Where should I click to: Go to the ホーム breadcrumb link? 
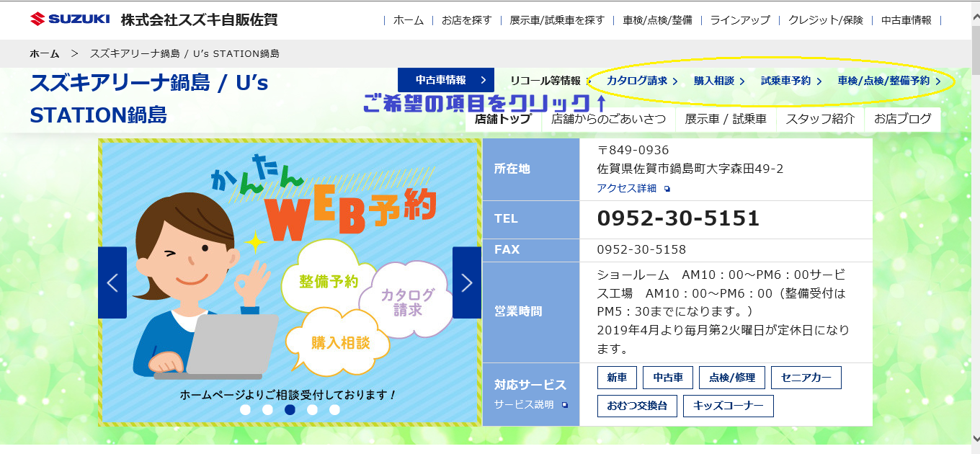pos(45,53)
